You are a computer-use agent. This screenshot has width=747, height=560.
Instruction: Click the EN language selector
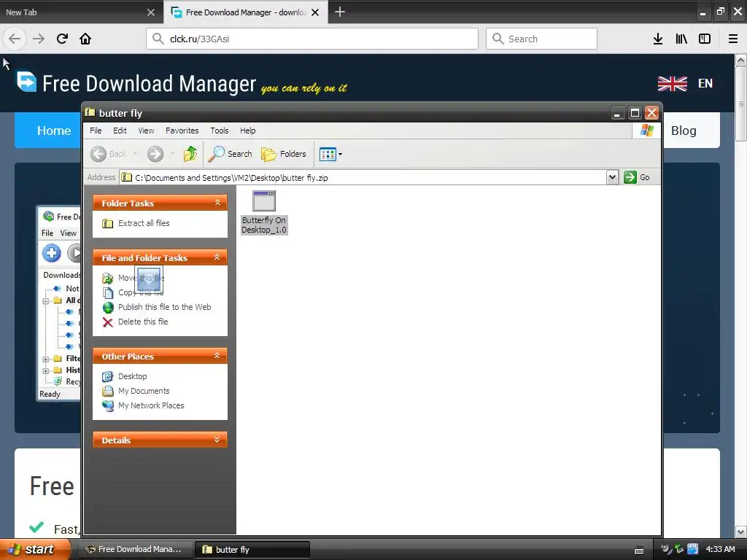705,83
